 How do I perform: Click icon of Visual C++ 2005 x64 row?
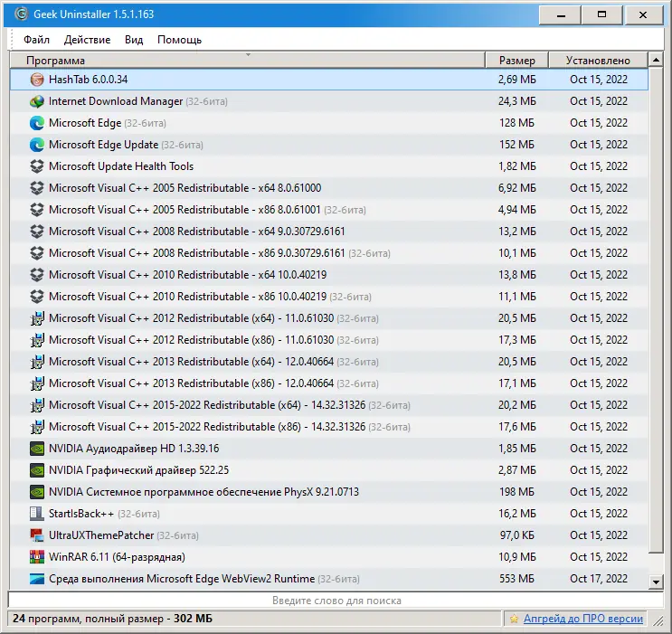pos(37,188)
